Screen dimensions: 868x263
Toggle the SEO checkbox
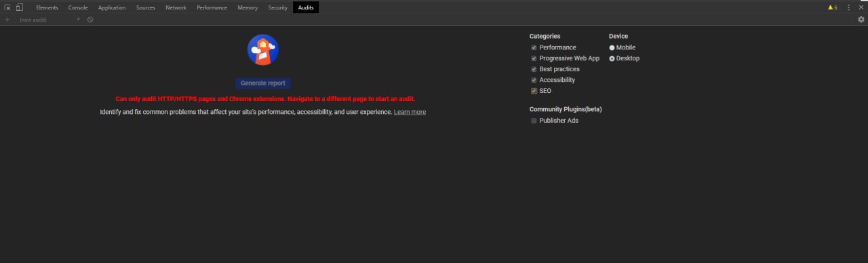click(534, 91)
